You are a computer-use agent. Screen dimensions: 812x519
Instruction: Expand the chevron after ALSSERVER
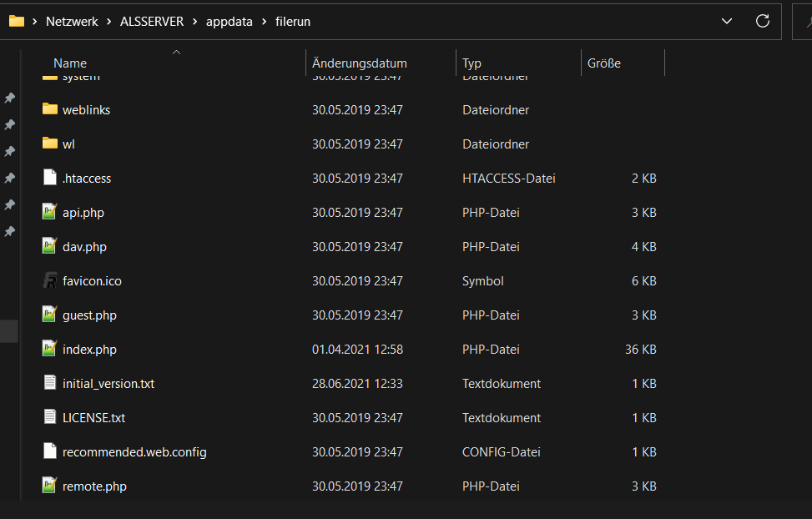point(194,21)
